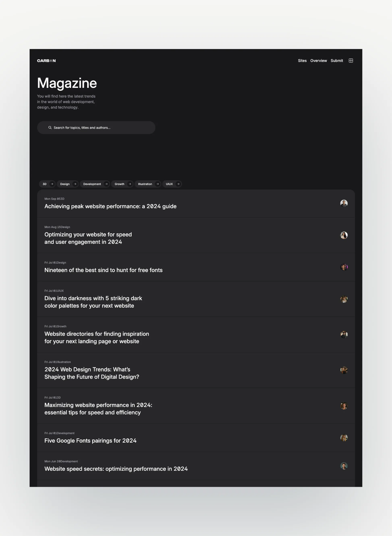
Task: Click the author avatar on the first article
Action: coord(344,203)
